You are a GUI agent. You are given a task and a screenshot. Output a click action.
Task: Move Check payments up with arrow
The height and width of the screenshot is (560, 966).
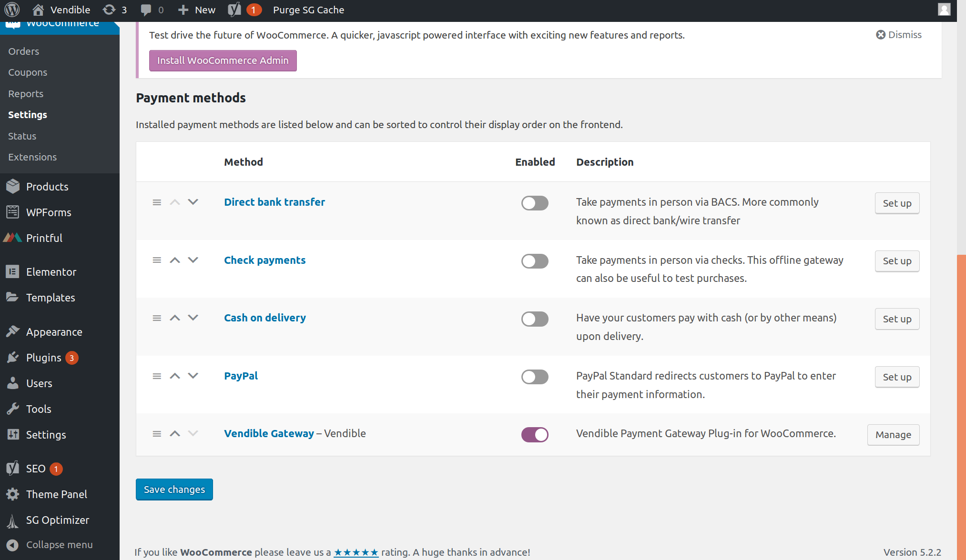pyautogui.click(x=175, y=260)
